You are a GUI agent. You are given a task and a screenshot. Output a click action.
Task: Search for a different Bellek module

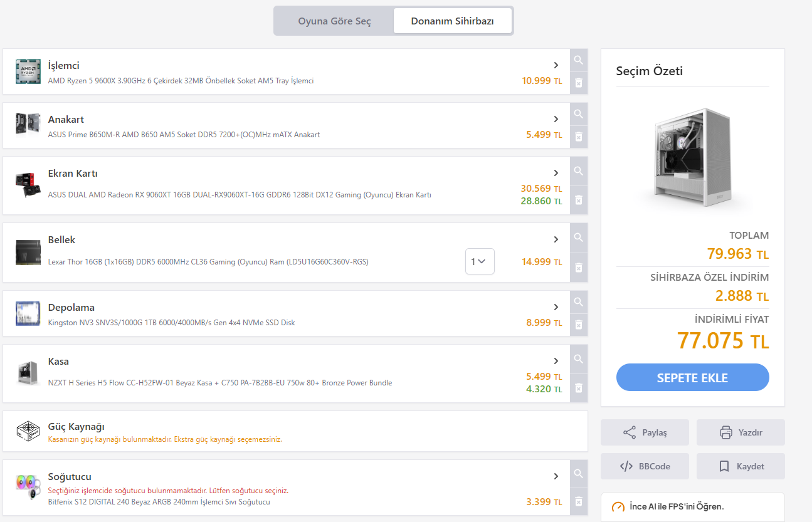click(x=579, y=238)
